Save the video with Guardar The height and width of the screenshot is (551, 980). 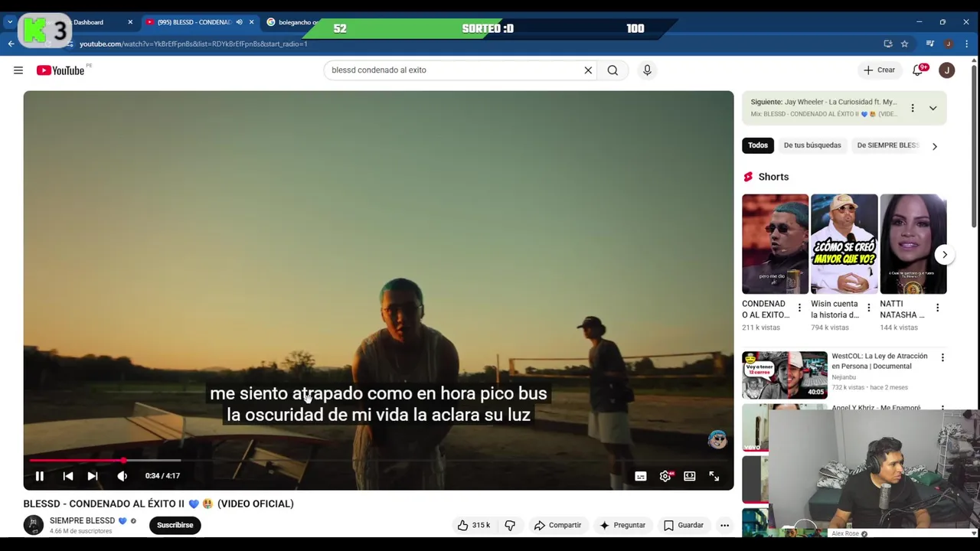[x=683, y=525]
